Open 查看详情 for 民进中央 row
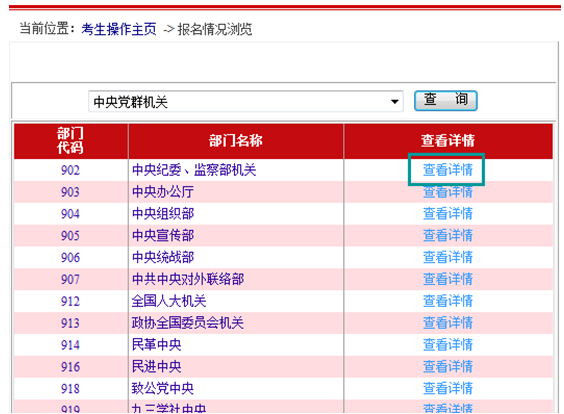 (447, 367)
